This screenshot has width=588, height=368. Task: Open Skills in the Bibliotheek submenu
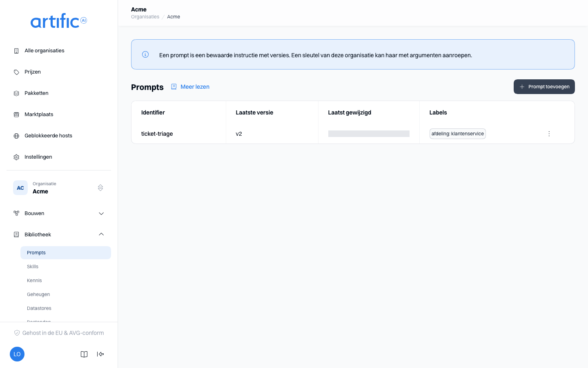pos(66,267)
